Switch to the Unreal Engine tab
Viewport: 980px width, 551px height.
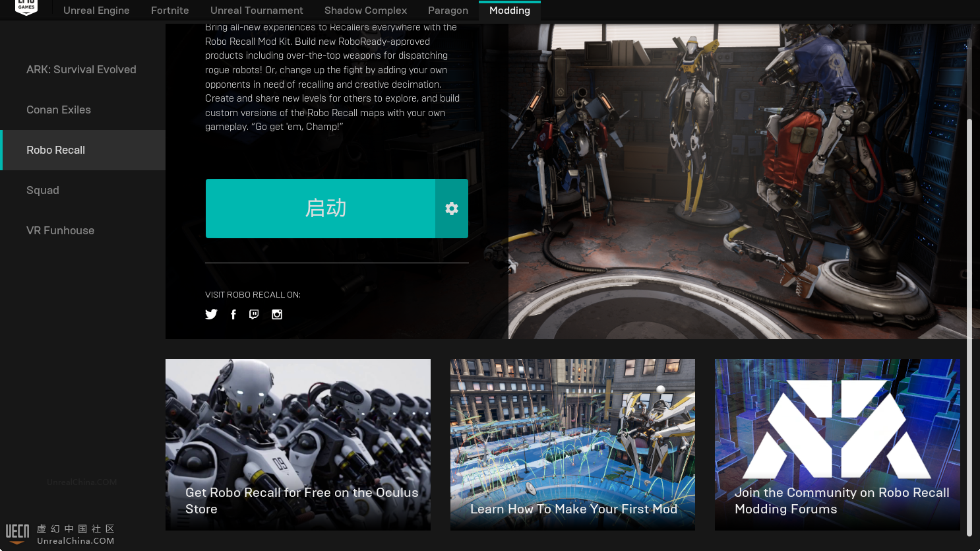coord(96,11)
